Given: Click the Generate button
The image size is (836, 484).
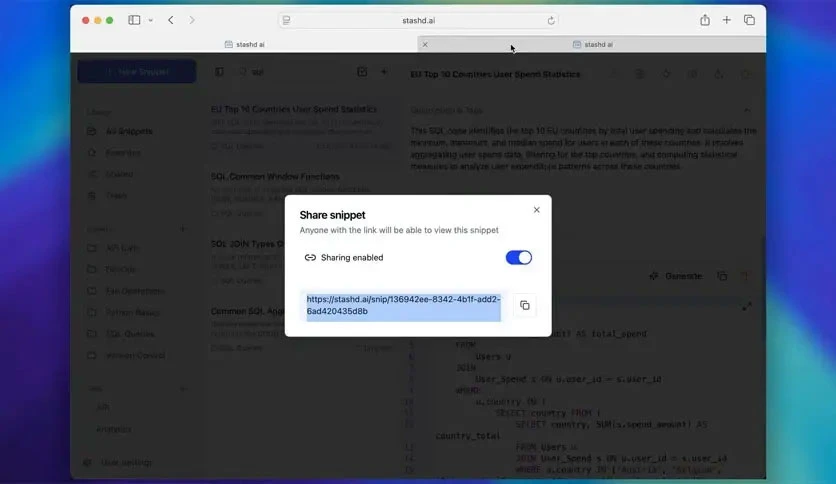Looking at the screenshot, I should (x=676, y=276).
